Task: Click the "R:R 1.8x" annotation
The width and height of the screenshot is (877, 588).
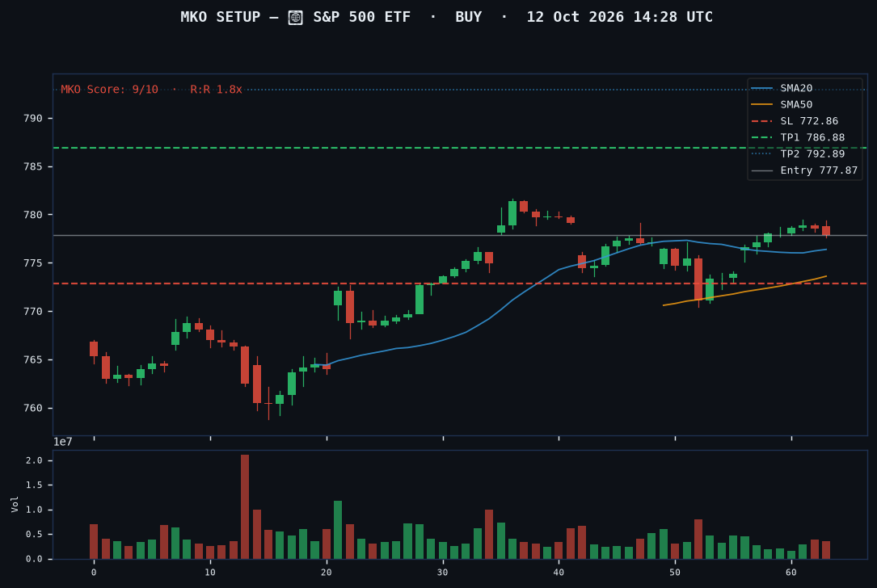Action: [216, 90]
